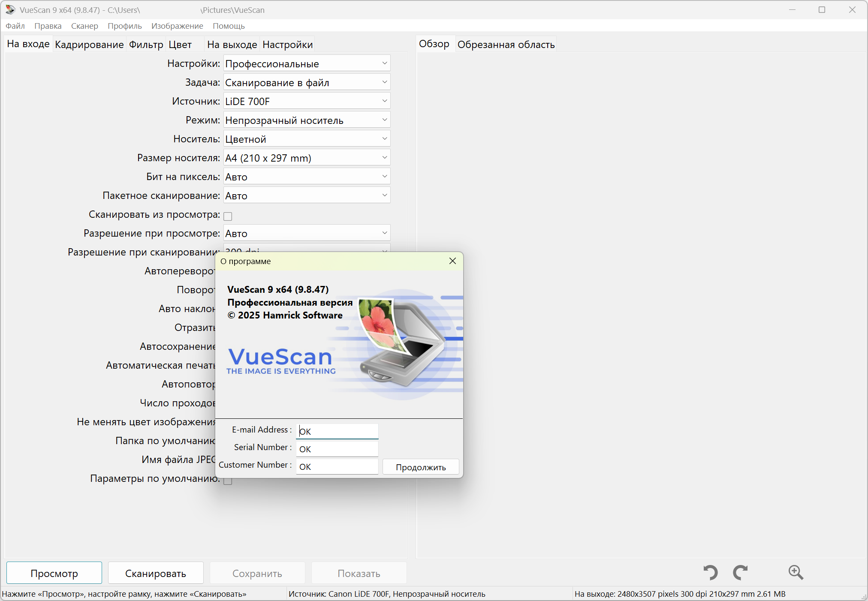Screen dimensions: 868x601
Task: Switch to the Настройки tab
Action: pos(287,45)
